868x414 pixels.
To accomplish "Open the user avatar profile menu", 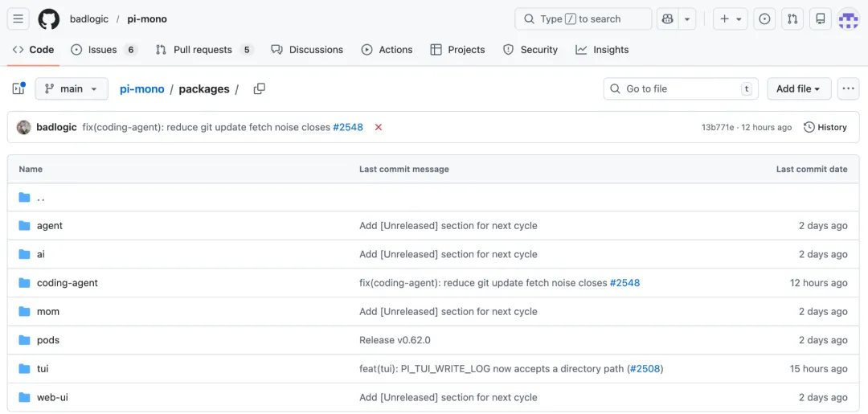I will click(x=849, y=18).
